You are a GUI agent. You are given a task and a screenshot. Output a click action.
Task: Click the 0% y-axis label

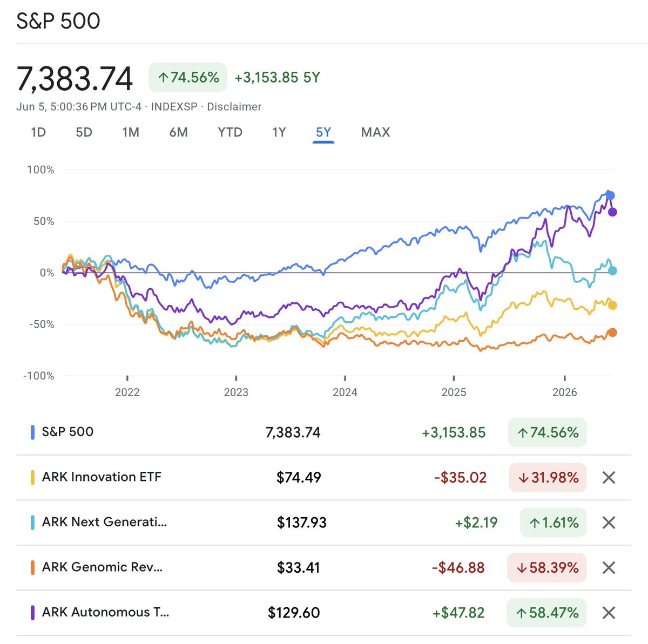point(47,273)
